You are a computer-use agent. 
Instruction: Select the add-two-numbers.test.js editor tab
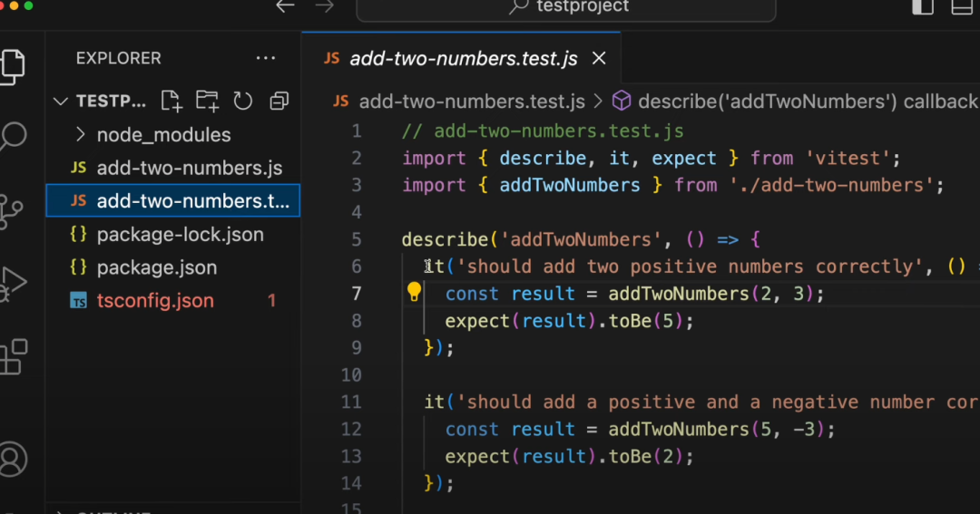tap(463, 59)
